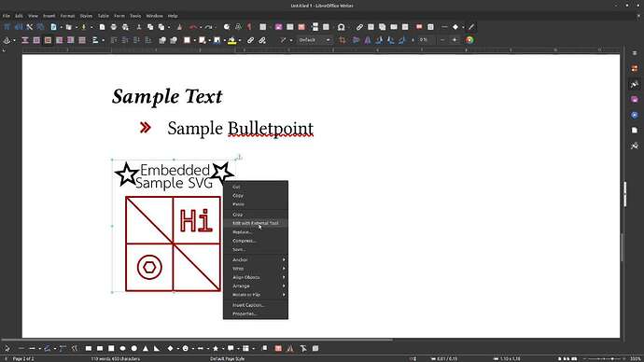Choose Compress... from the context menu
The height and width of the screenshot is (362, 644).
click(x=256, y=241)
